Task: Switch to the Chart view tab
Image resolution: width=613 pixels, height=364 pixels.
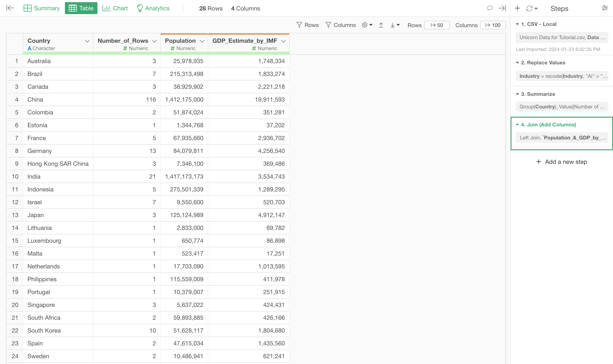Action: click(115, 8)
